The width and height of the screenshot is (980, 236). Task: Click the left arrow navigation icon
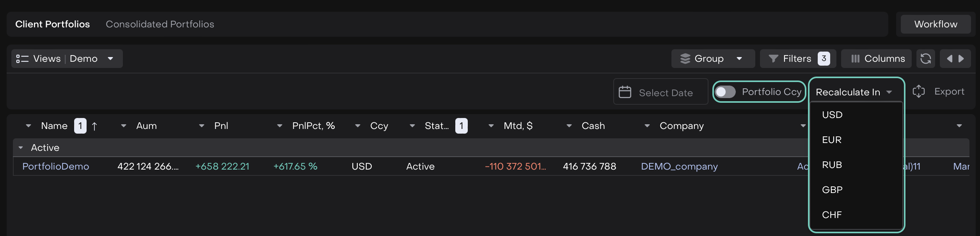point(949,59)
